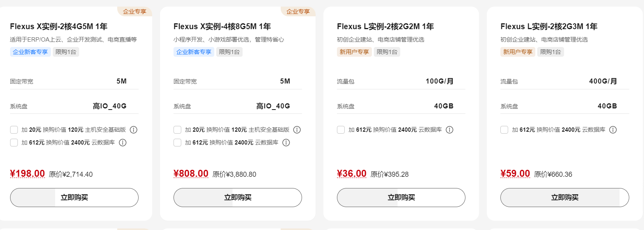Click 新用户专享 tag in L实例 2核2G3M card
The height and width of the screenshot is (230, 644).
pos(517,52)
